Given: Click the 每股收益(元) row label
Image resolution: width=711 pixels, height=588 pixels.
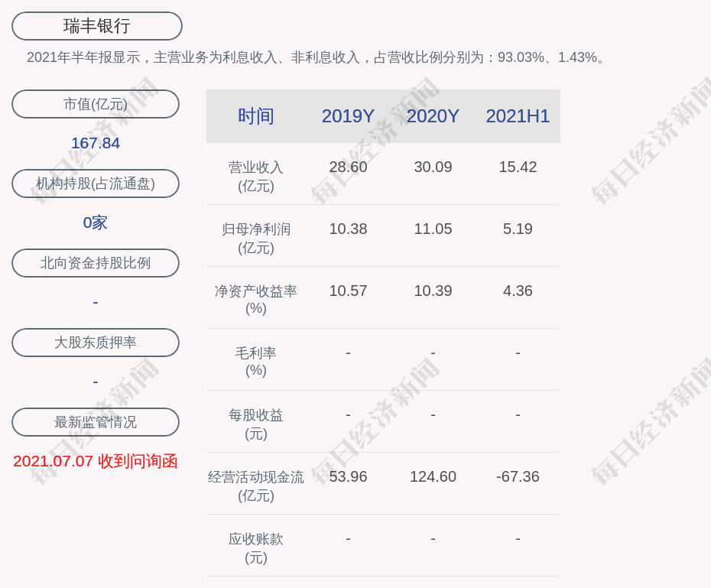Looking at the screenshot, I should 256,424.
